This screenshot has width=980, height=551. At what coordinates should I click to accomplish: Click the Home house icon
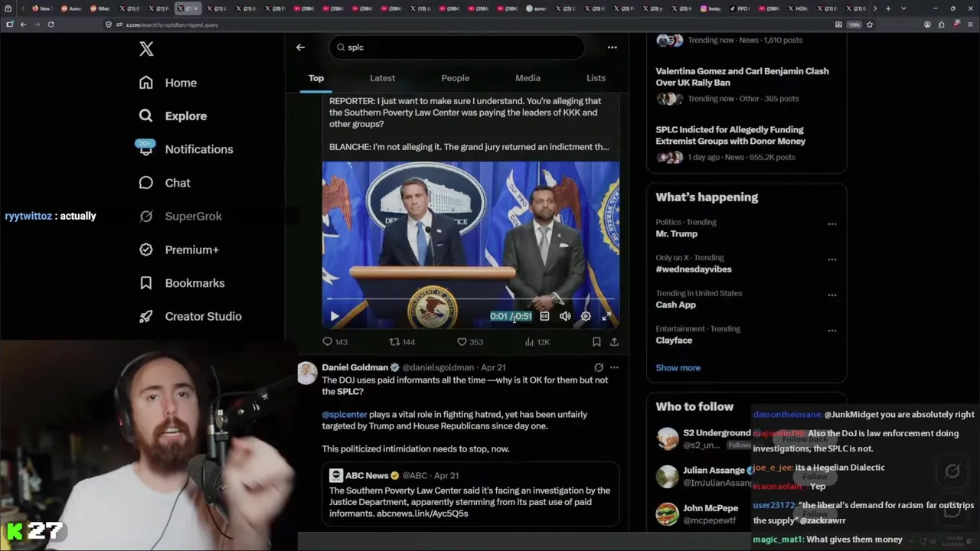[146, 83]
